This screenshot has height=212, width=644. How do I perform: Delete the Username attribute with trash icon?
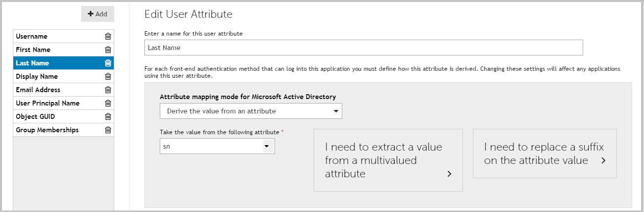(108, 36)
